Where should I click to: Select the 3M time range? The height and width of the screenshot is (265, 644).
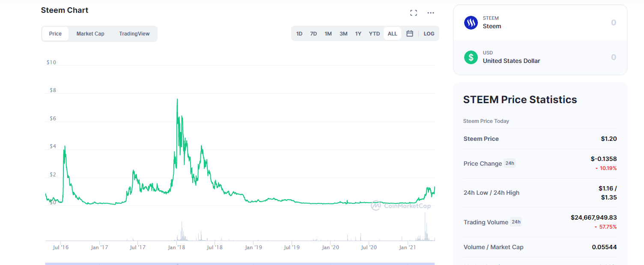point(343,34)
